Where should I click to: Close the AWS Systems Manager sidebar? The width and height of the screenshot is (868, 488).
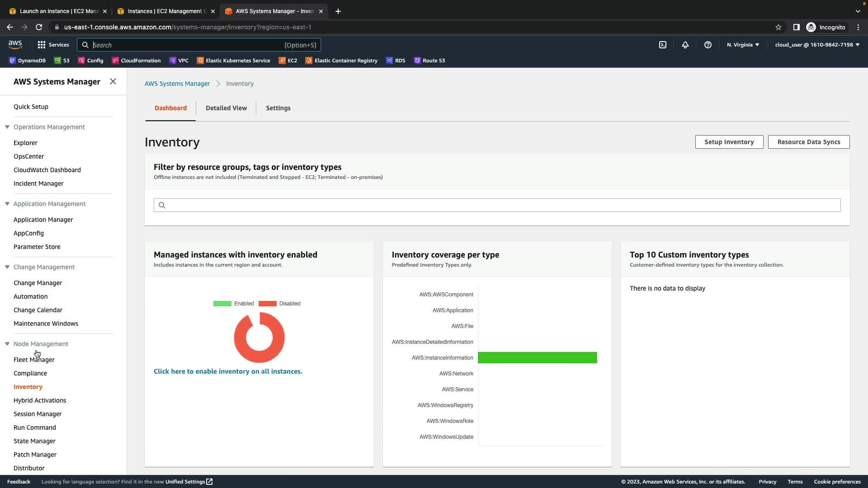(113, 81)
